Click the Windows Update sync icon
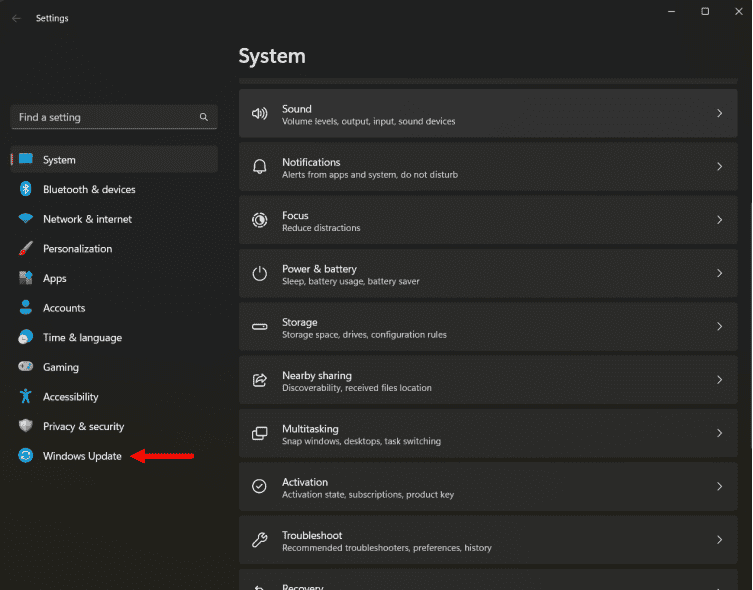Viewport: 753px width, 590px height. [26, 456]
